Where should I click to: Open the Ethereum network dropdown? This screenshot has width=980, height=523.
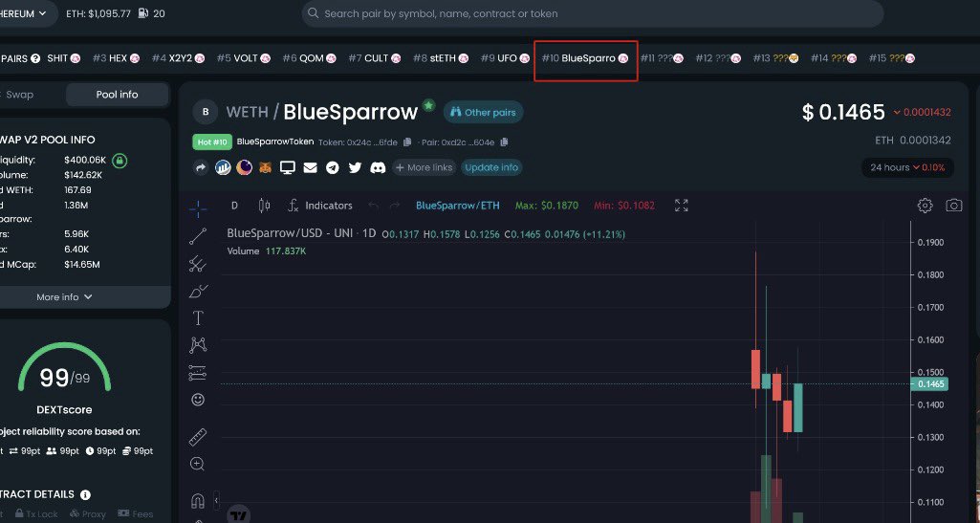coord(25,13)
